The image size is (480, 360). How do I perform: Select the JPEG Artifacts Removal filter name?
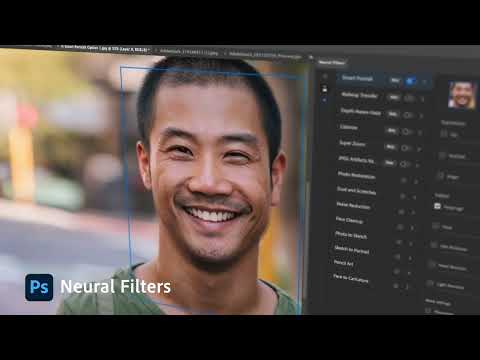pos(356,160)
